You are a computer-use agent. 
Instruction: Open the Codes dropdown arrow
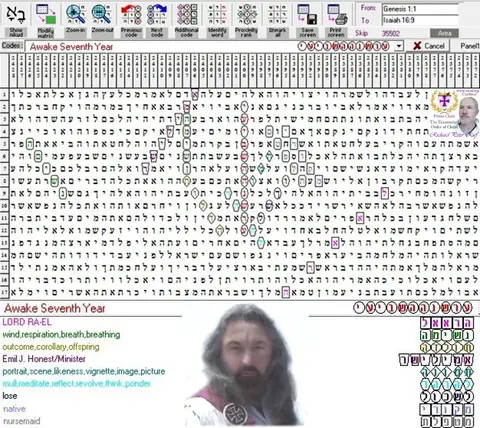(x=399, y=46)
